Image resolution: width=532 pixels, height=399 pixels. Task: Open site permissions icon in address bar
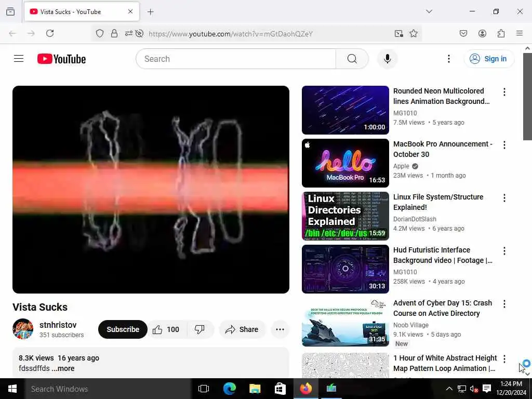pos(129,33)
